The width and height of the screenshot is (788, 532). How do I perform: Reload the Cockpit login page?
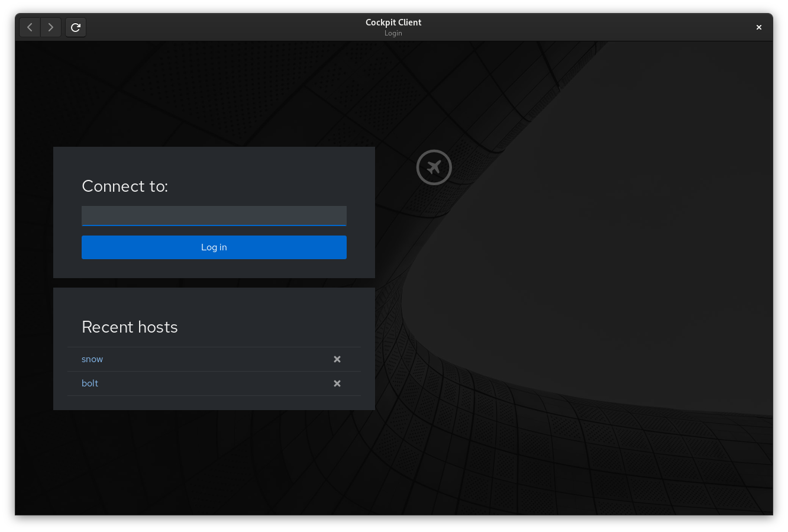[76, 27]
